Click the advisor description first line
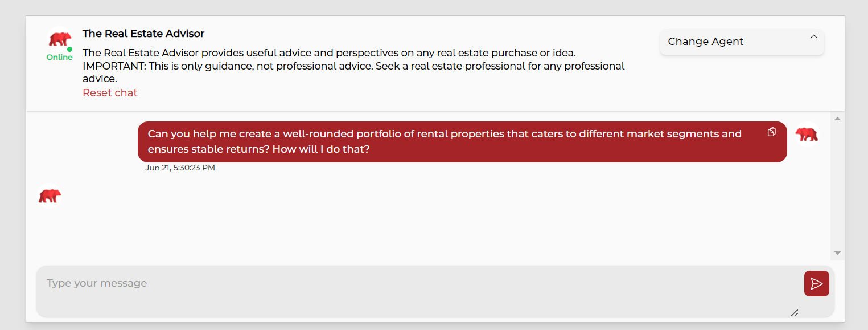The width and height of the screenshot is (868, 330). coord(329,53)
